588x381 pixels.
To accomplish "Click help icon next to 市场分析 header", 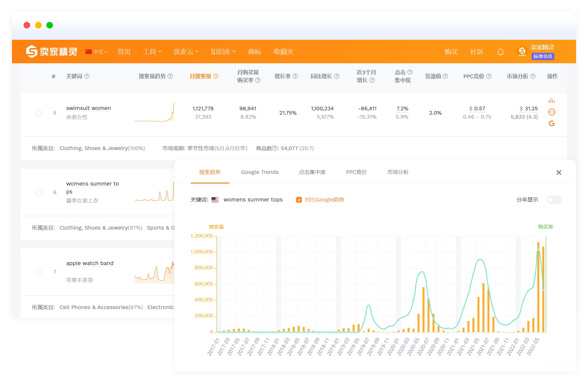I will pos(533,76).
